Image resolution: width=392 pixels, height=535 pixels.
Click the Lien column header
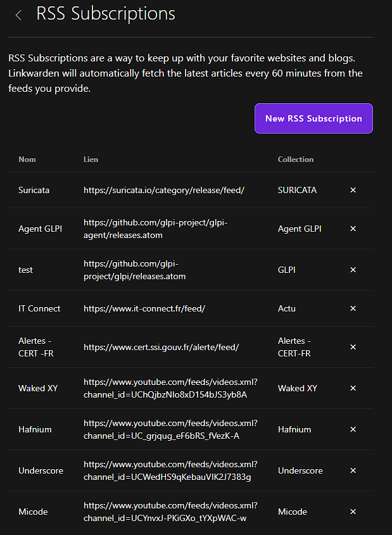coord(91,160)
